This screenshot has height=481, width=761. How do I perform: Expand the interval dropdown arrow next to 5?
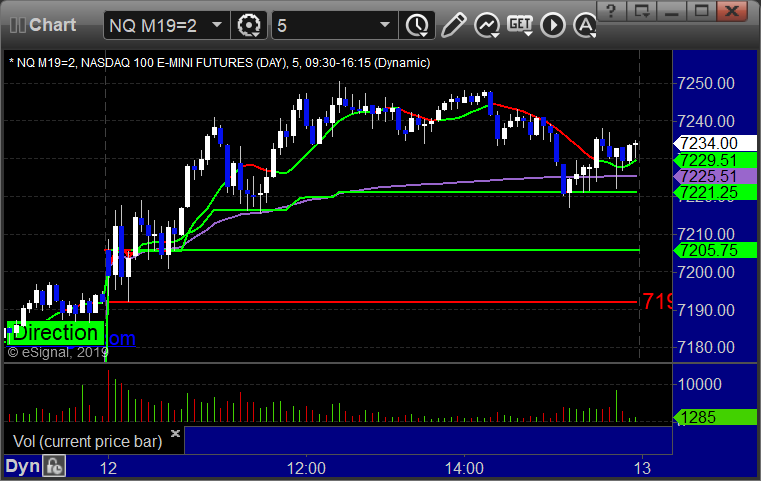click(385, 25)
